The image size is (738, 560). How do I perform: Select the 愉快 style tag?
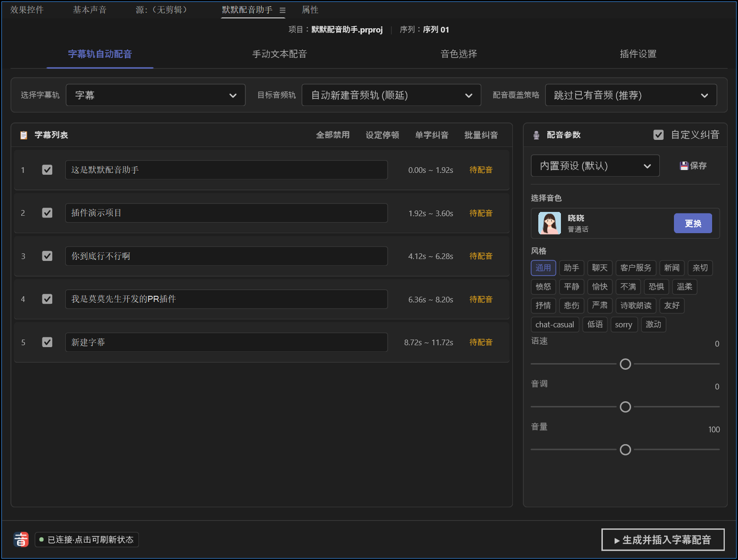[x=600, y=287]
